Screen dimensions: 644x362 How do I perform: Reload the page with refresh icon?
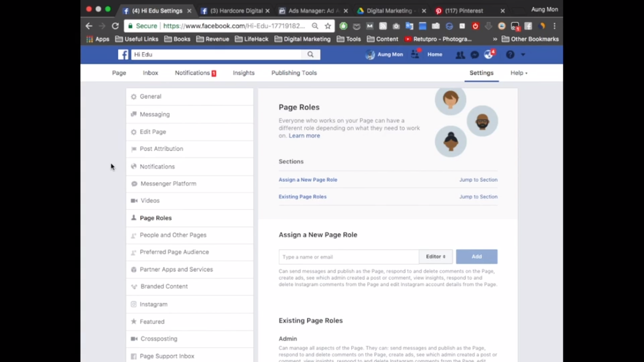click(115, 26)
